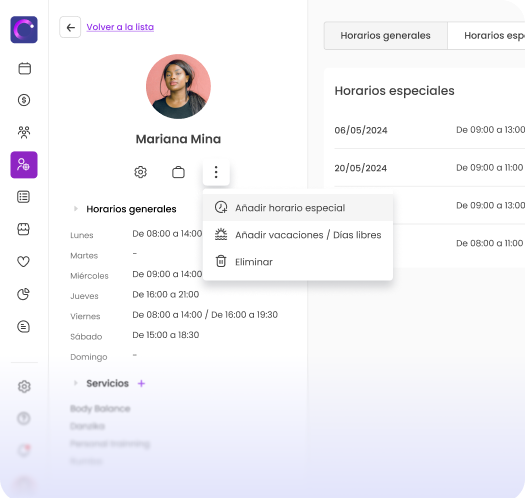Click the Body Balance service

[x=100, y=409]
